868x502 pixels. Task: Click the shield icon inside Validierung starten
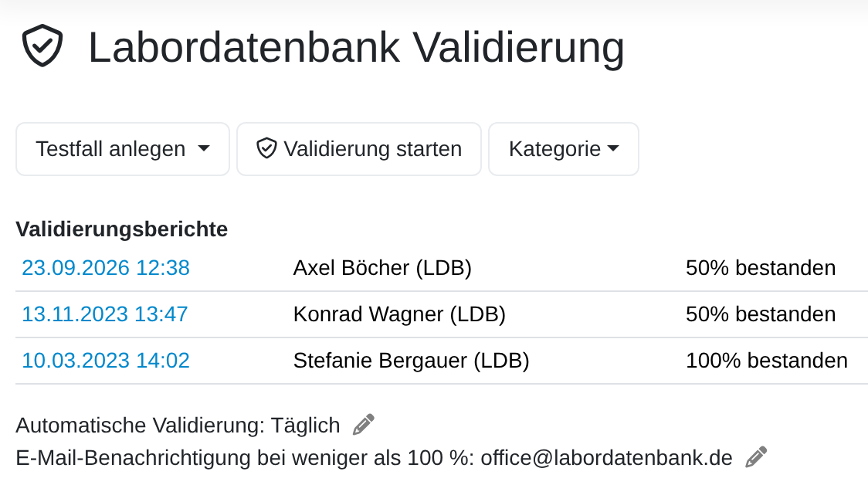[x=266, y=148]
